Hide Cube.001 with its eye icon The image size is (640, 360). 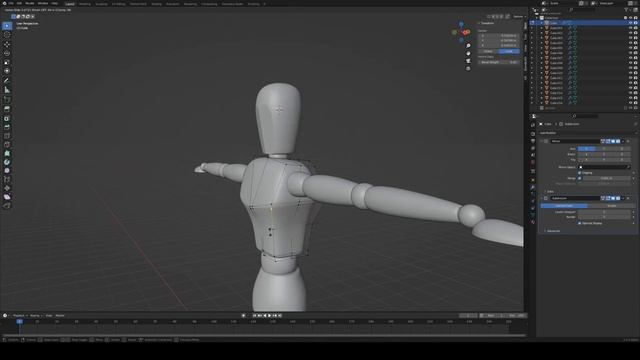630,28
